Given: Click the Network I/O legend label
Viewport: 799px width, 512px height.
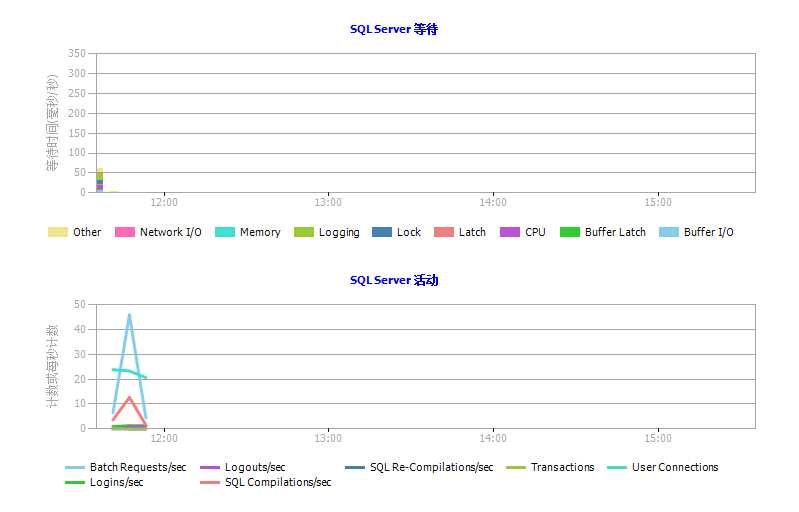Looking at the screenshot, I should click(x=171, y=232).
